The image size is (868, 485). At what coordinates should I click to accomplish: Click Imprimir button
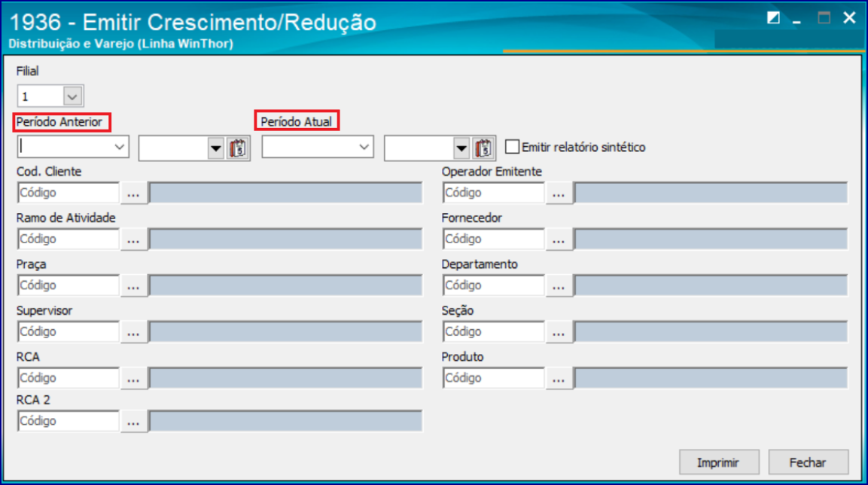tap(718, 462)
